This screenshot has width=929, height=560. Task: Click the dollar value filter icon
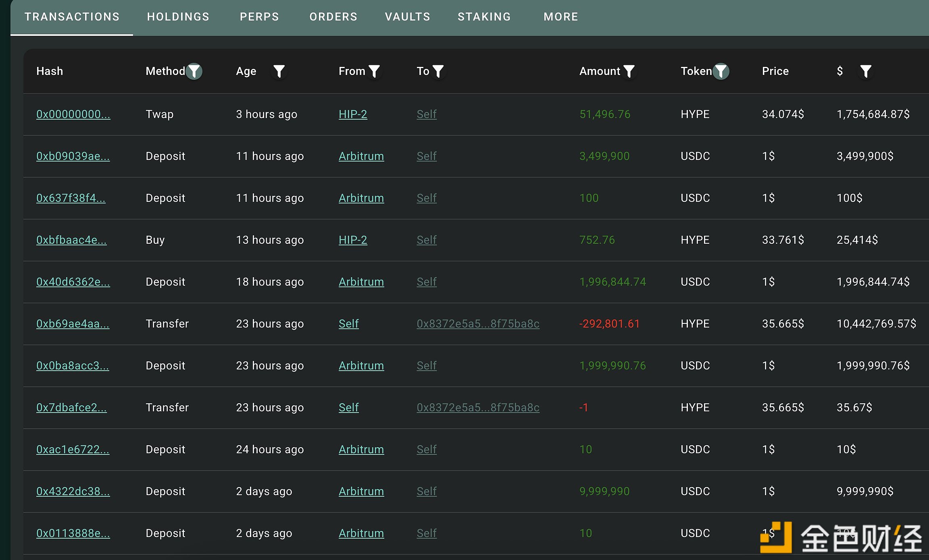click(x=866, y=71)
